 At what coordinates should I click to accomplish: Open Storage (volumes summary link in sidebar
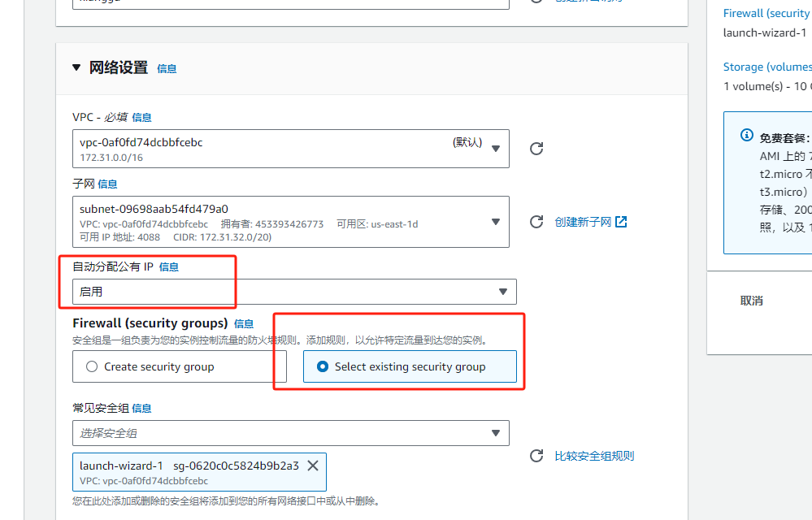click(767, 67)
